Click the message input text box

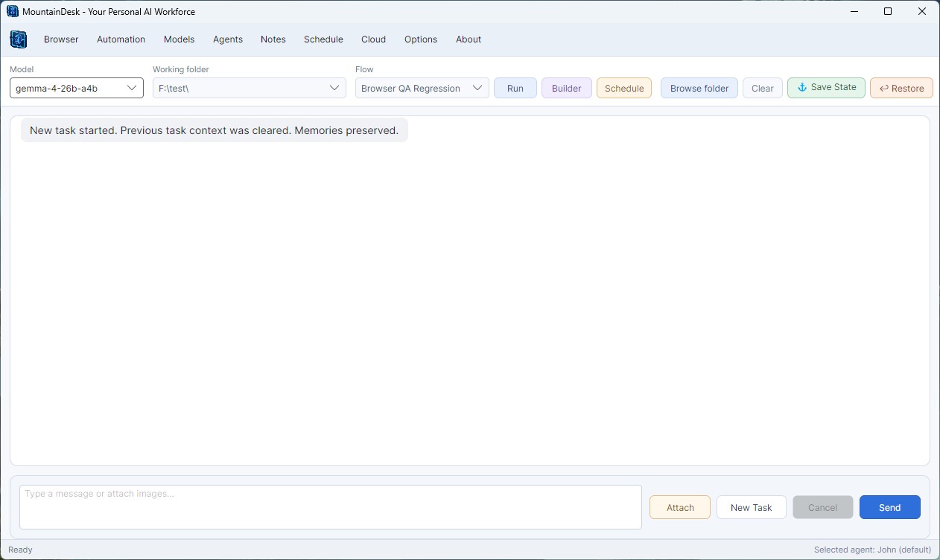pyautogui.click(x=331, y=507)
